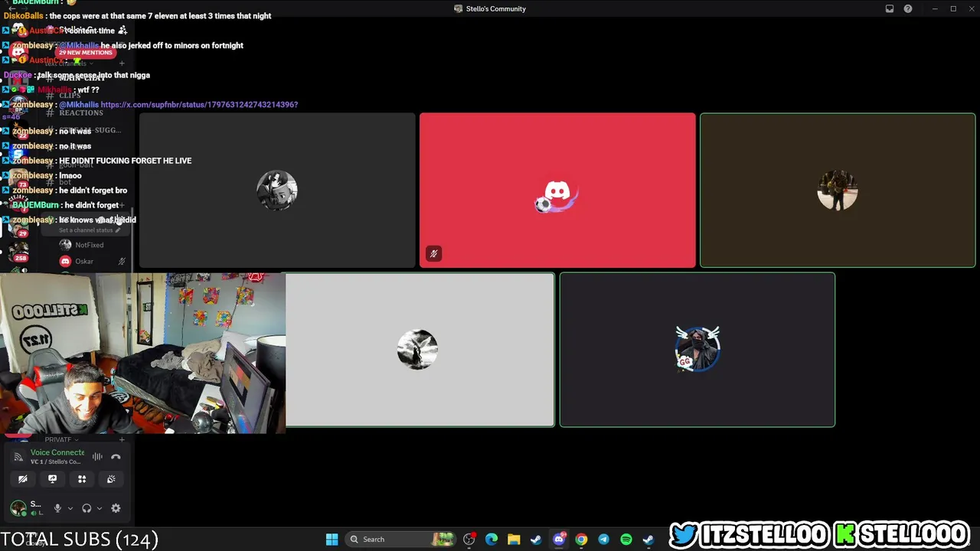Select NotFixed in the voice channel list
The height and width of the screenshot is (551, 980).
tap(89, 245)
